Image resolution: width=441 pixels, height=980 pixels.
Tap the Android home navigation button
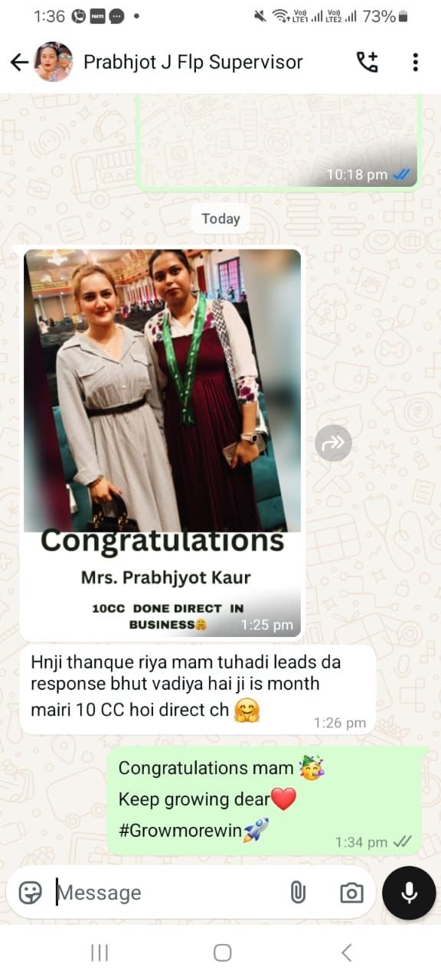pyautogui.click(x=222, y=952)
